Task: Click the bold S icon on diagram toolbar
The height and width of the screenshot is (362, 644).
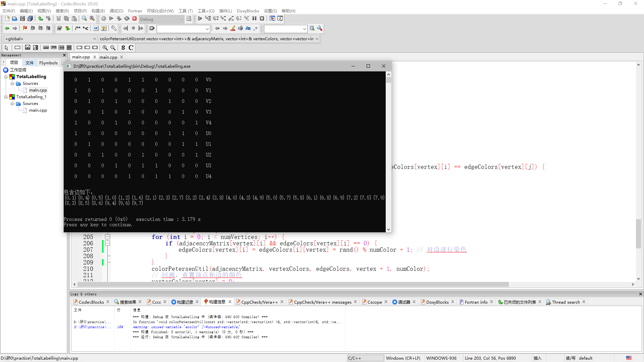Action: tap(123, 48)
